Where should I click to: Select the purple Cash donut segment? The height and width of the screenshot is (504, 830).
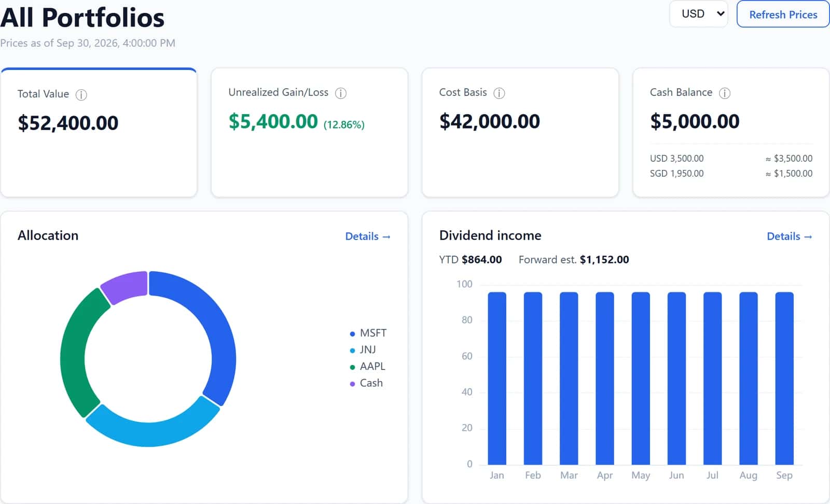click(x=126, y=286)
